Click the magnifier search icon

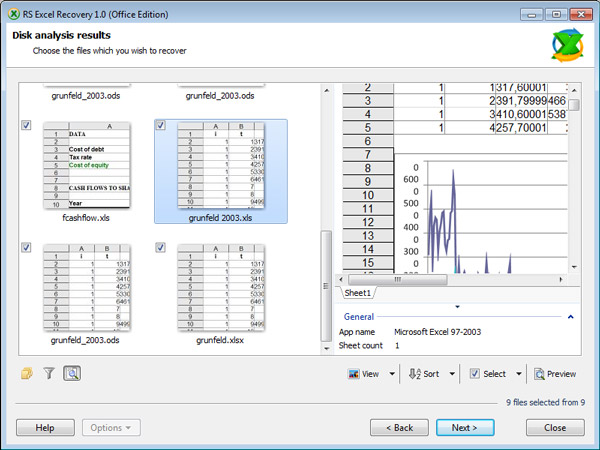click(72, 374)
